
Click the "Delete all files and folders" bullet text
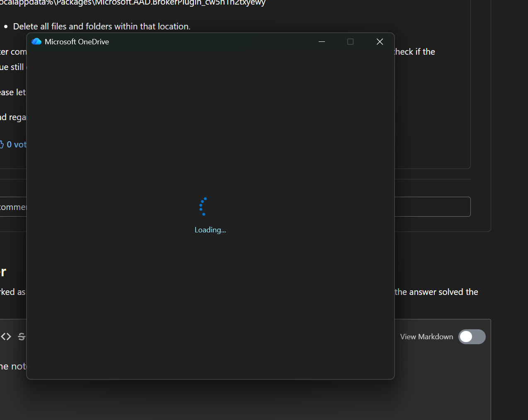[x=102, y=27]
